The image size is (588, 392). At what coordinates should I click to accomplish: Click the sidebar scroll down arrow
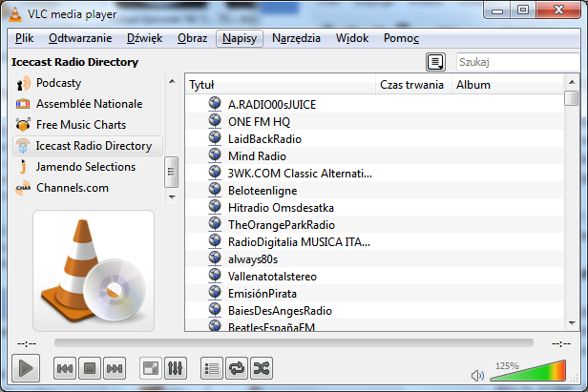172,197
